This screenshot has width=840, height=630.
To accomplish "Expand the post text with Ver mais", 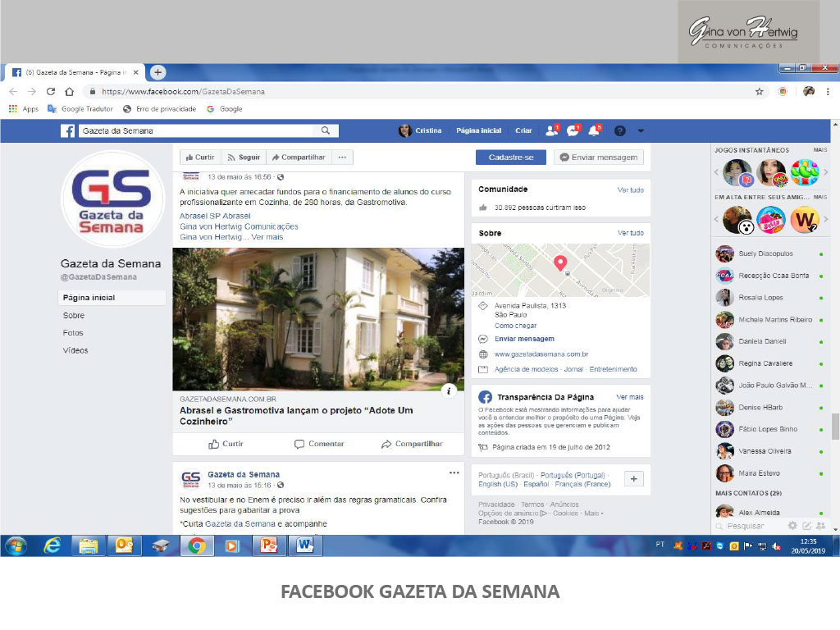I will (267, 237).
